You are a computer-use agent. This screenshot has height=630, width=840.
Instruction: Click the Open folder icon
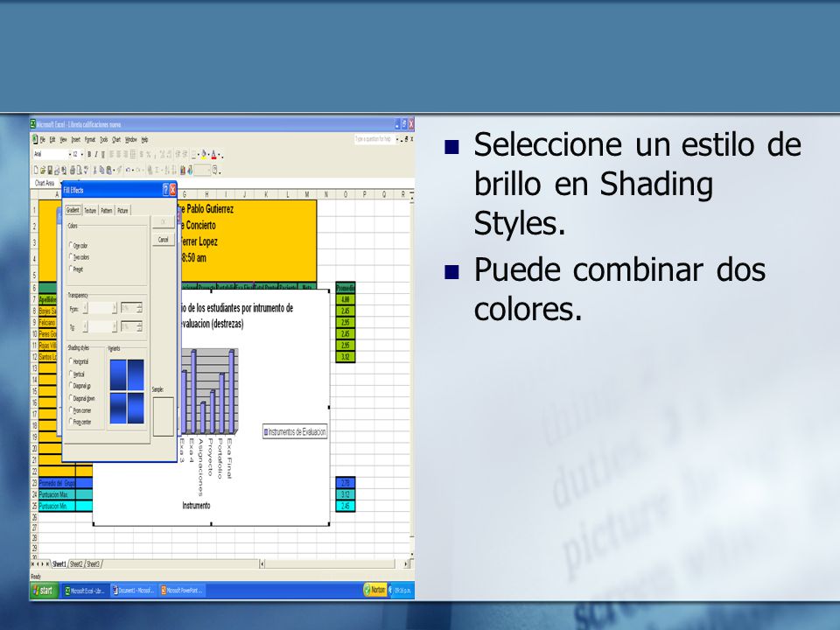point(43,171)
